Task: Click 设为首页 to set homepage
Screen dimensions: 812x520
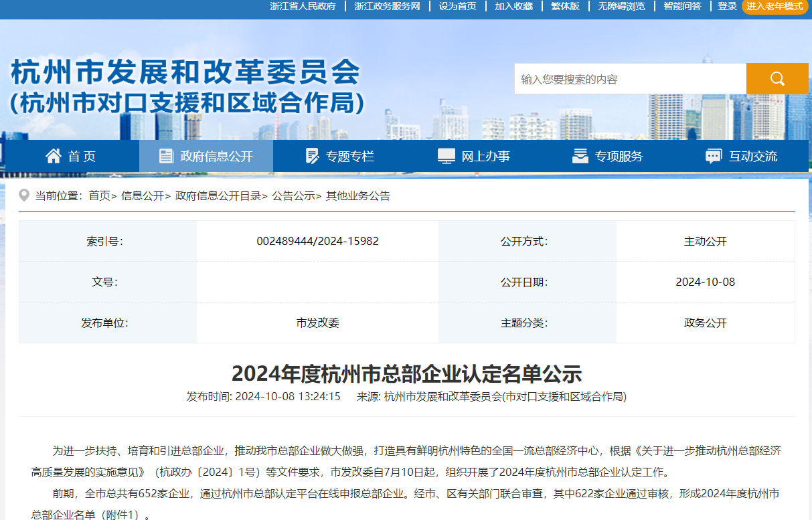Action: [x=458, y=6]
